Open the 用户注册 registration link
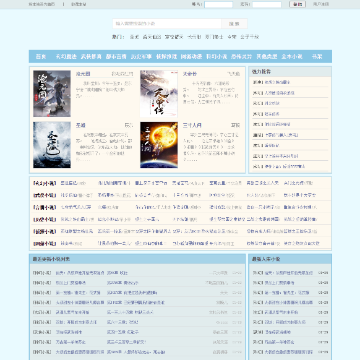360x360 pixels. pyautogui.click(x=321, y=4)
